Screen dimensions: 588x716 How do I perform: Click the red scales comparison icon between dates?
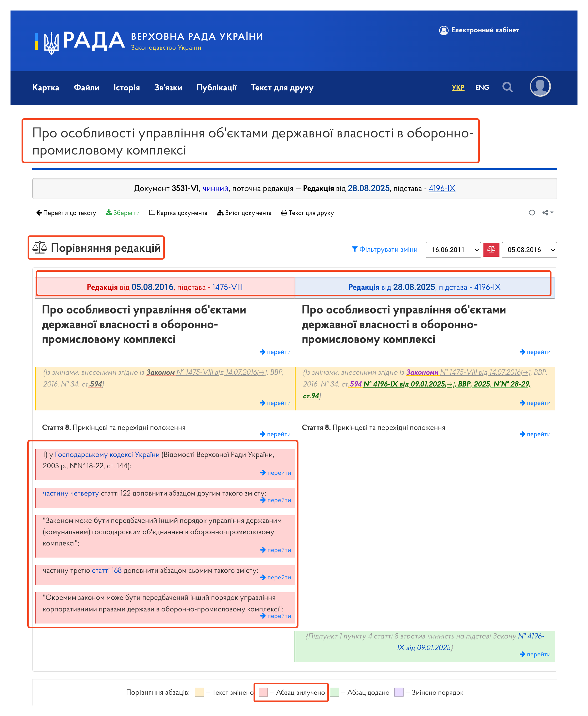tap(491, 250)
